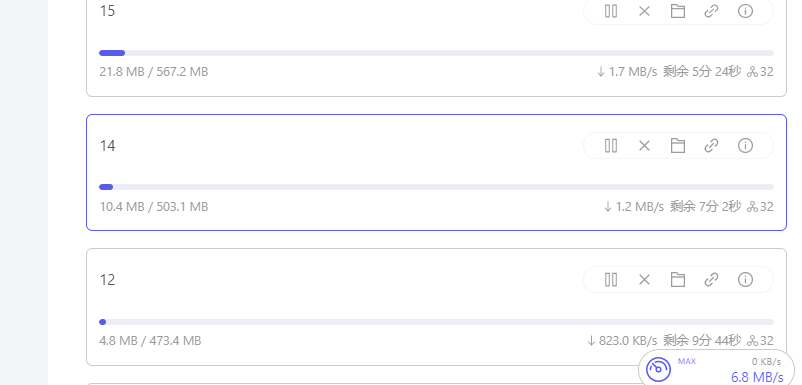Click progress bar of task 15
Screen dimensions: 802x385
tap(436, 53)
